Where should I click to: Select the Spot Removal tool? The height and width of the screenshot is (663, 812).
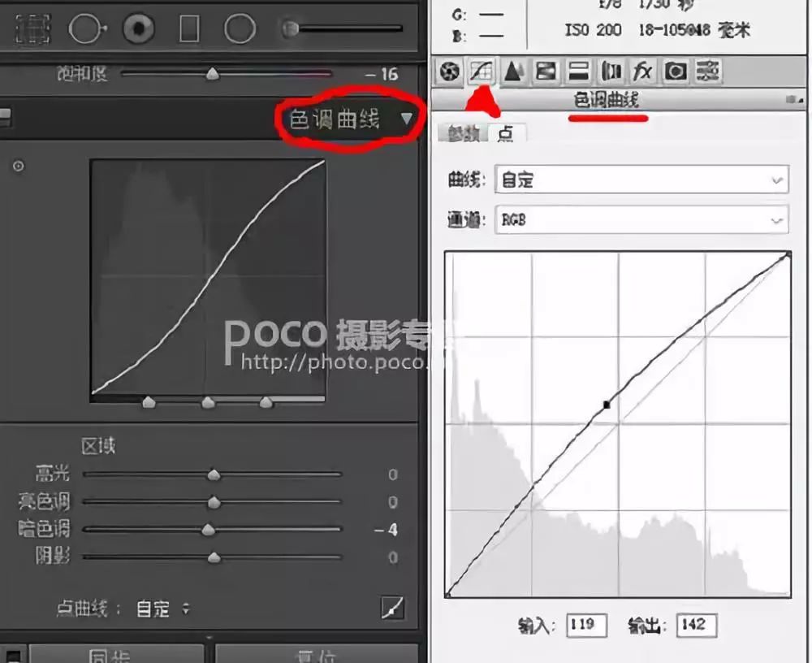click(85, 28)
